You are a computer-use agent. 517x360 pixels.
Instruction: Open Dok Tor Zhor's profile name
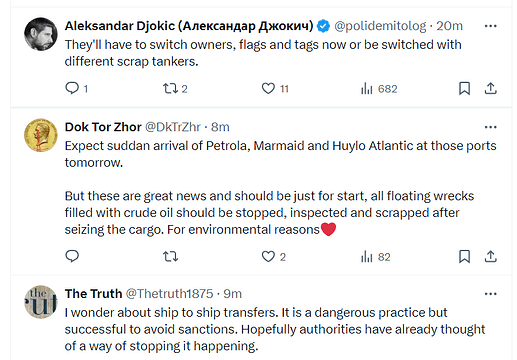coord(103,127)
